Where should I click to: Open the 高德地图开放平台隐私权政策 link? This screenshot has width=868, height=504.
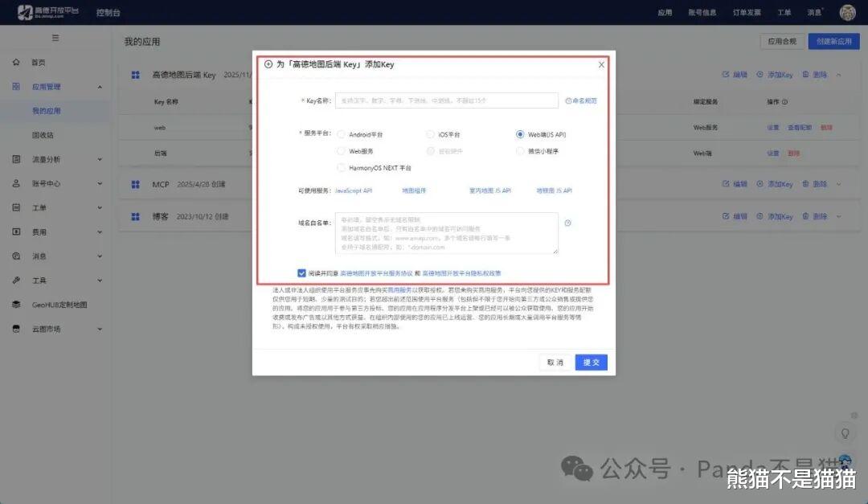tap(461, 273)
